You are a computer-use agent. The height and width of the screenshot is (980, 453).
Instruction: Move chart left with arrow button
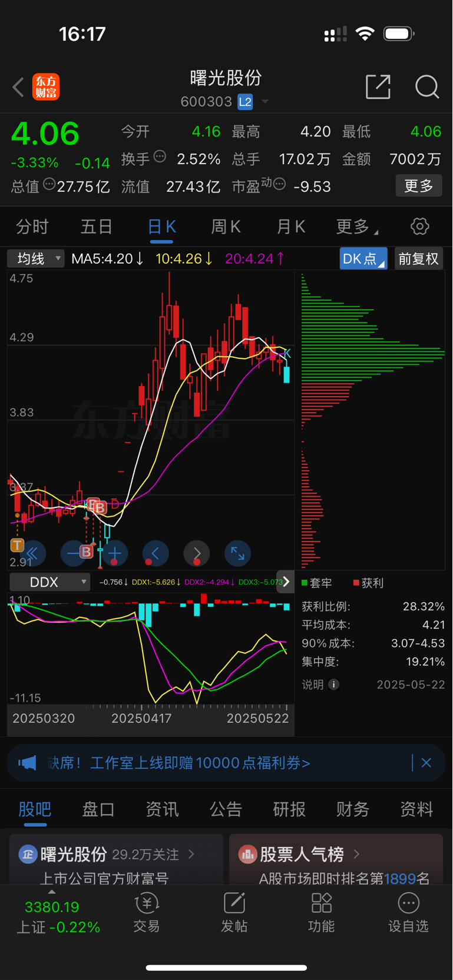pyautogui.click(x=156, y=553)
